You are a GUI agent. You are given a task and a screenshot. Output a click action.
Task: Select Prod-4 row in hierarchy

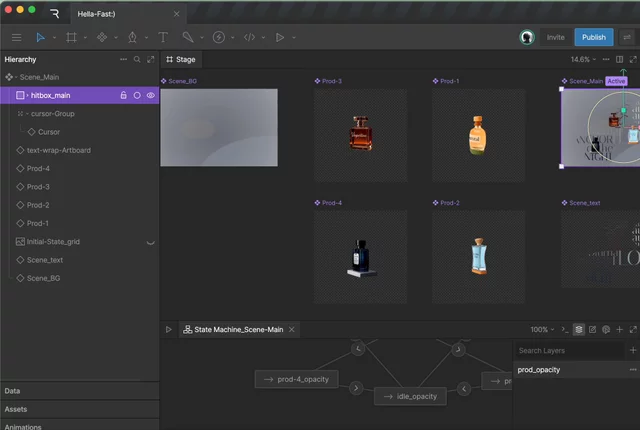(x=80, y=168)
